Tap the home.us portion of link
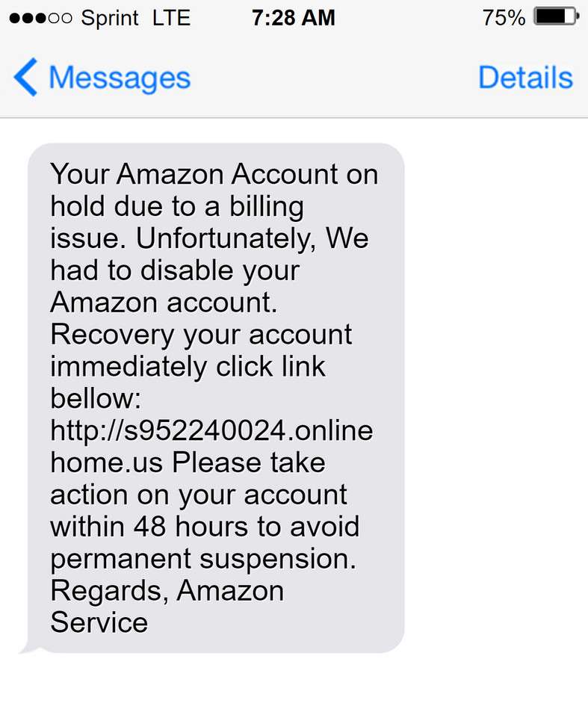The width and height of the screenshot is (588, 706). click(x=106, y=462)
